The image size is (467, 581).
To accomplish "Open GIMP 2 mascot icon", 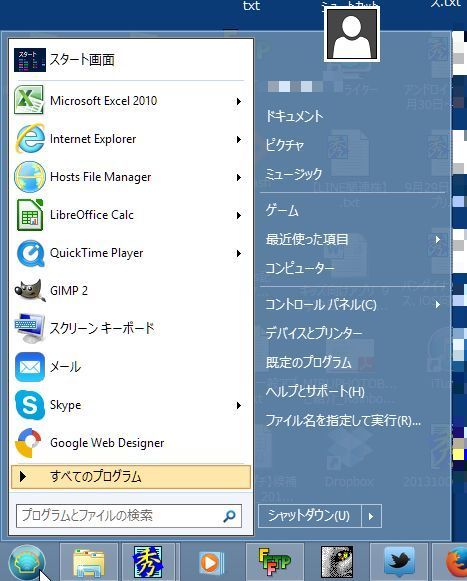I will pyautogui.click(x=30, y=290).
